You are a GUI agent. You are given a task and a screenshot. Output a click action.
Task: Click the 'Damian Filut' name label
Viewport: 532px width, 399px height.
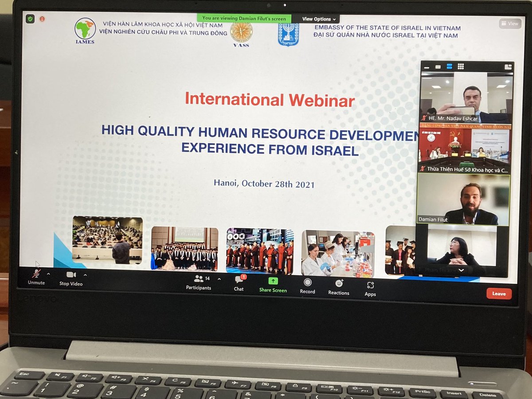click(434, 219)
